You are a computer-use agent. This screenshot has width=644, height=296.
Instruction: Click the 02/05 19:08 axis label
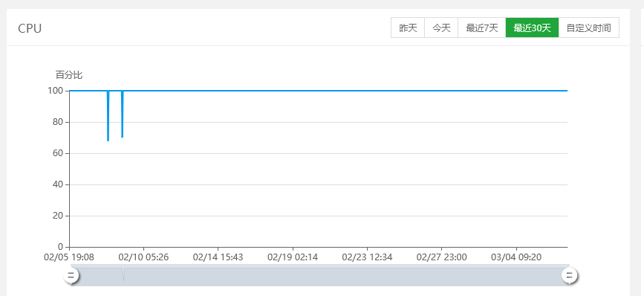[69, 257]
